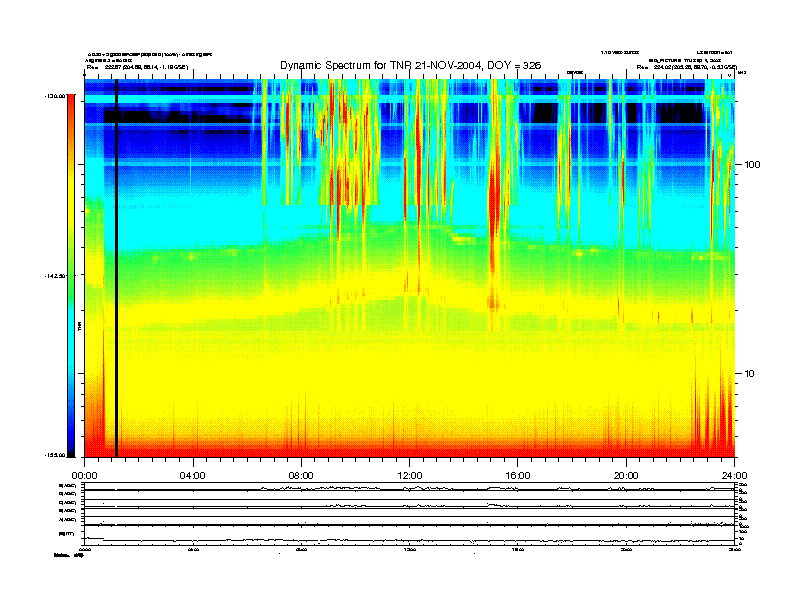Click the black vertical data gap line
Viewport: 792px width, 612px height.
click(116, 268)
